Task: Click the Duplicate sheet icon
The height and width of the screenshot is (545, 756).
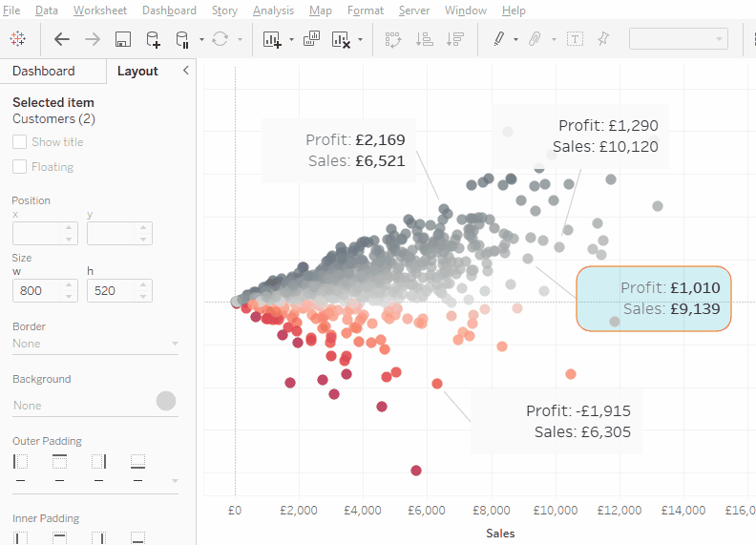Action: pyautogui.click(x=311, y=39)
